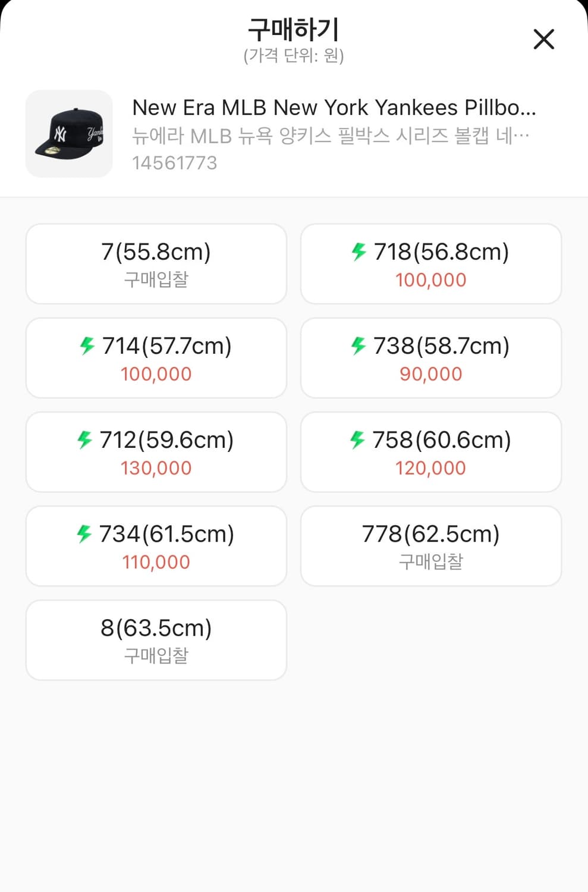Tap lightning icon beside 712(59.6cm)

(x=84, y=439)
